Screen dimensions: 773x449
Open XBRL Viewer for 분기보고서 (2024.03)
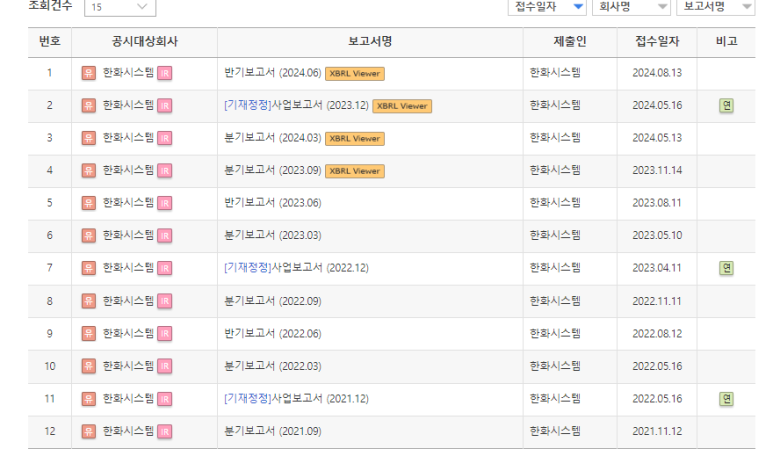click(x=355, y=138)
